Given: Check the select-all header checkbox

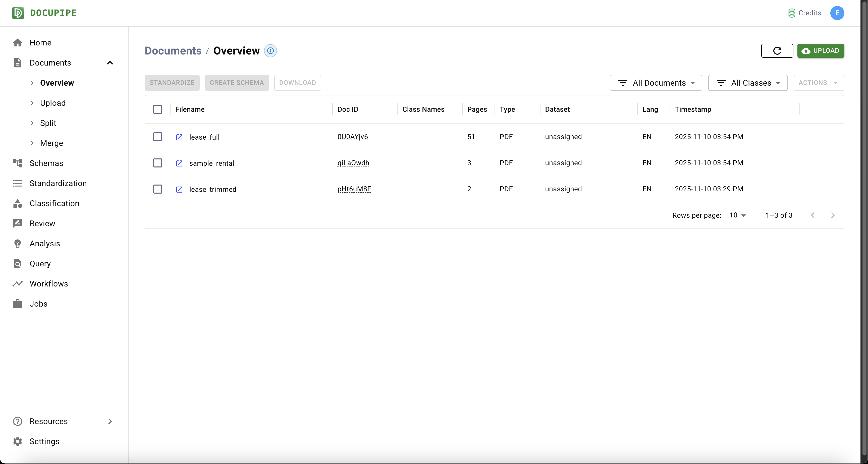Looking at the screenshot, I should [x=158, y=109].
